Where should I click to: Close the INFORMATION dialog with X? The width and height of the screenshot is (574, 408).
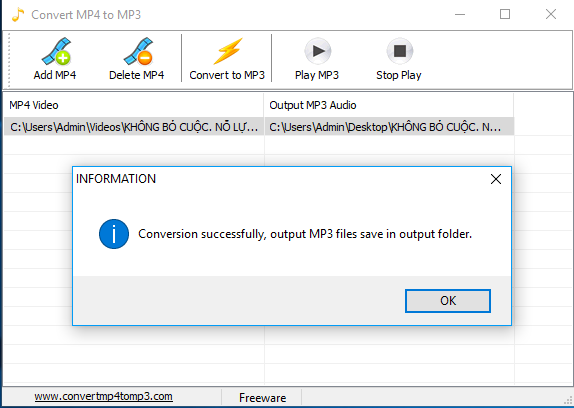click(496, 179)
